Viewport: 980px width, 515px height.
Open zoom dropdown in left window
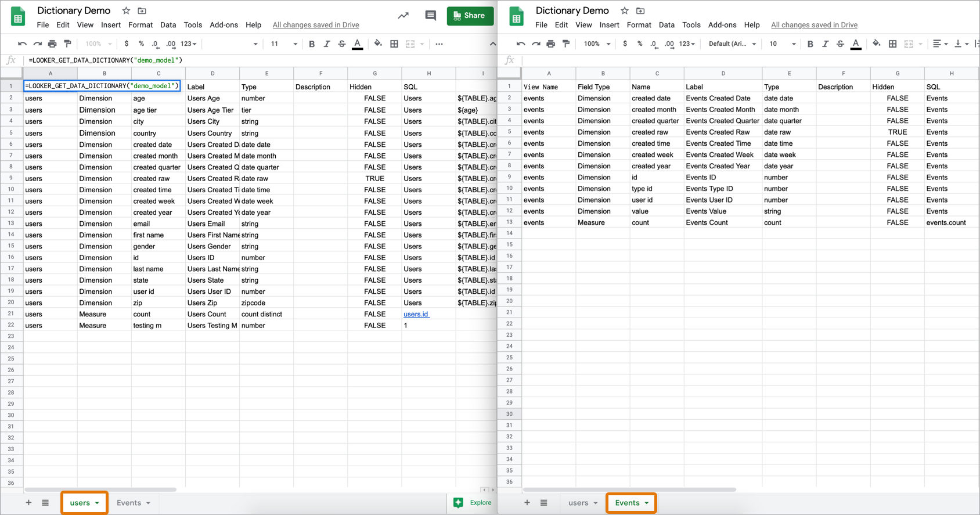98,44
